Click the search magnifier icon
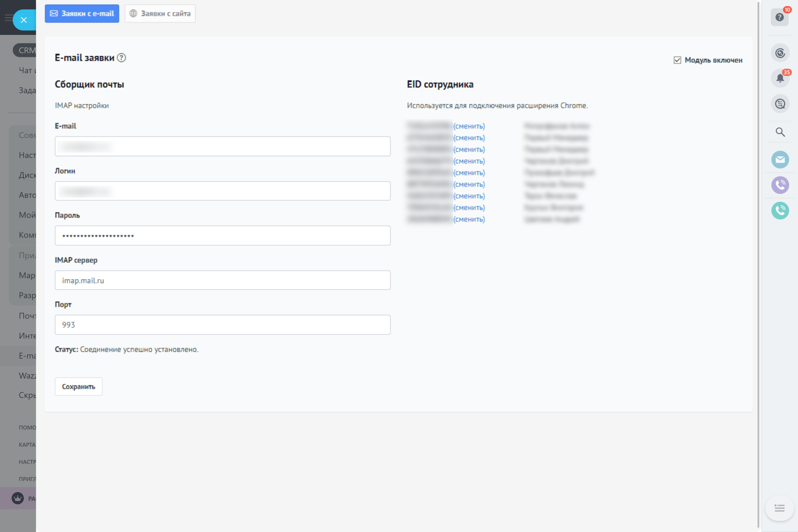Screen dimensions: 798x532 780,132
